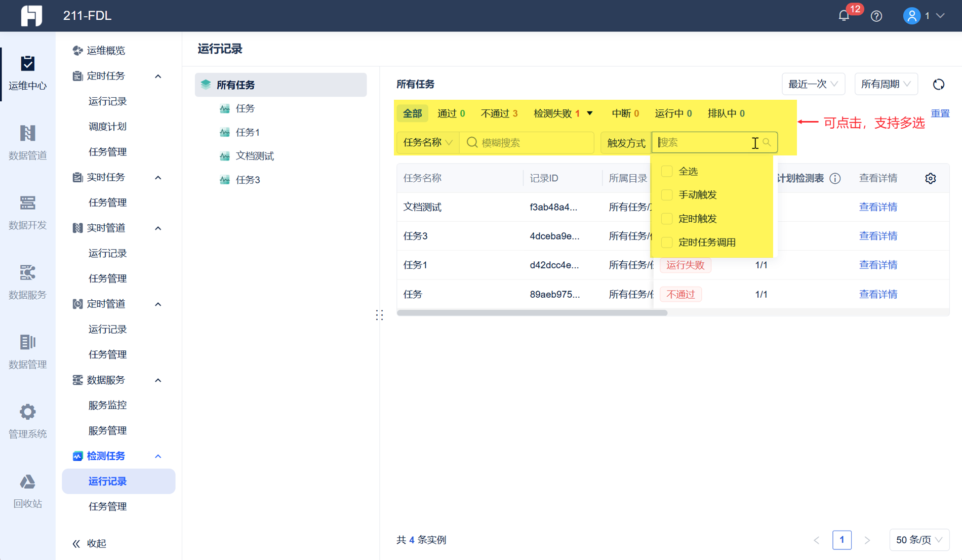Open the 数据服务 module in the left rail

click(x=27, y=282)
